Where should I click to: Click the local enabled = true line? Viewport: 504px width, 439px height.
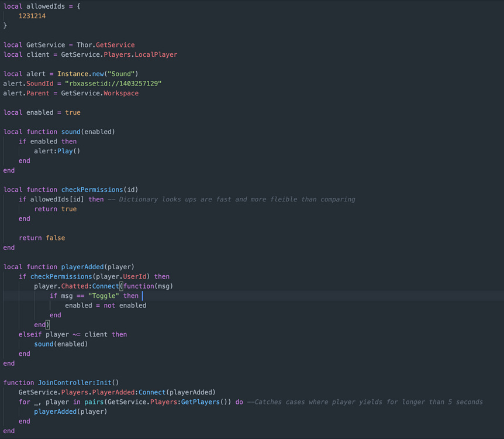coord(41,112)
